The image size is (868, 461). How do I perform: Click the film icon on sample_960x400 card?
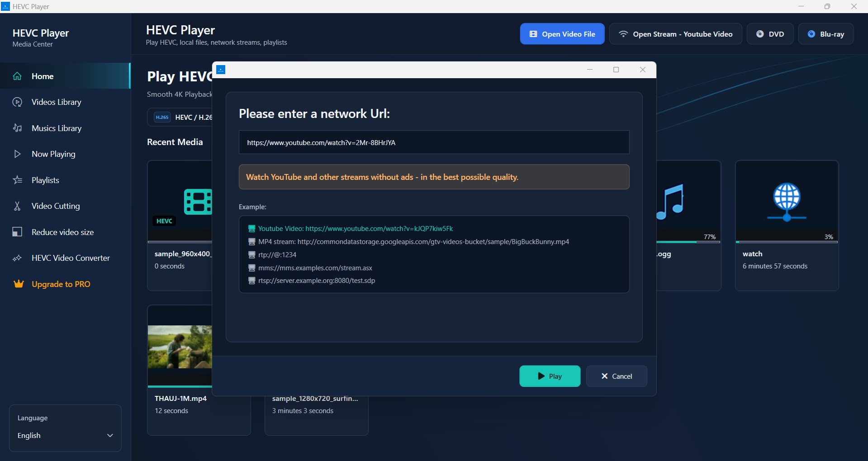[x=198, y=202]
